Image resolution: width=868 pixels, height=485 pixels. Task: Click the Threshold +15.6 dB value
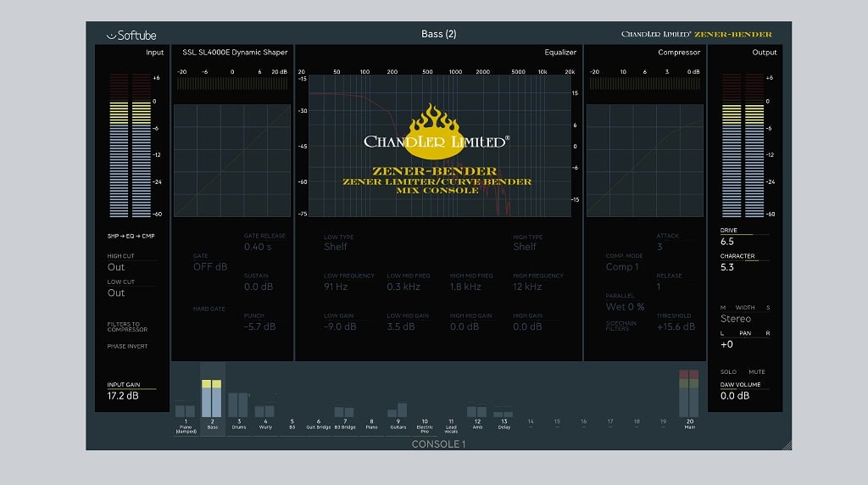point(676,326)
